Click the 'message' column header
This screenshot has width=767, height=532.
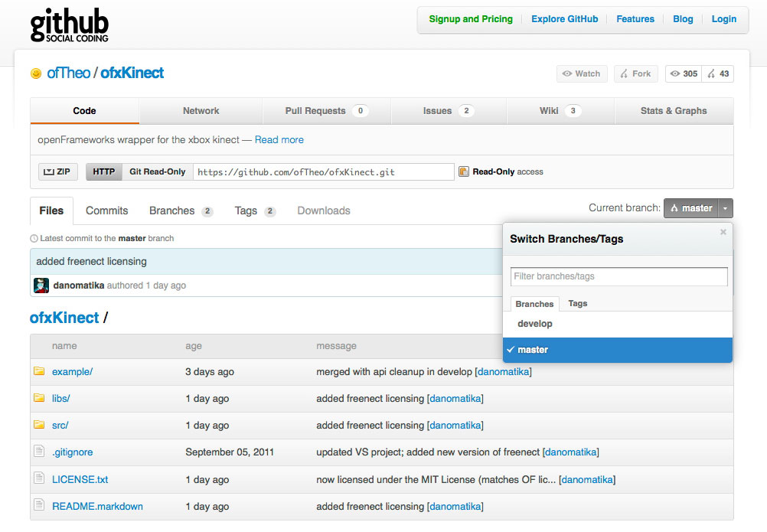pos(337,346)
